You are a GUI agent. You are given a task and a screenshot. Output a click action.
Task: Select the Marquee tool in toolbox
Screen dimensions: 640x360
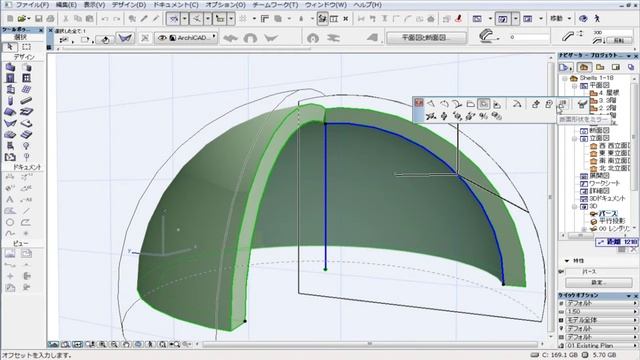click(27, 47)
